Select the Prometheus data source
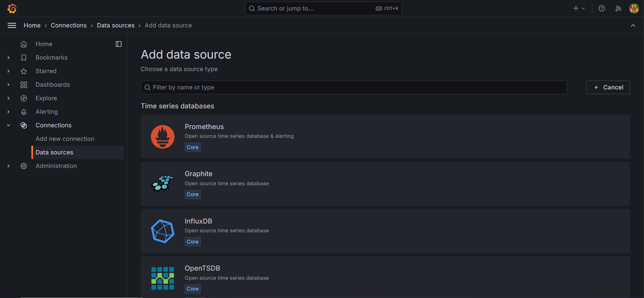Image resolution: width=644 pixels, height=298 pixels. [x=385, y=137]
